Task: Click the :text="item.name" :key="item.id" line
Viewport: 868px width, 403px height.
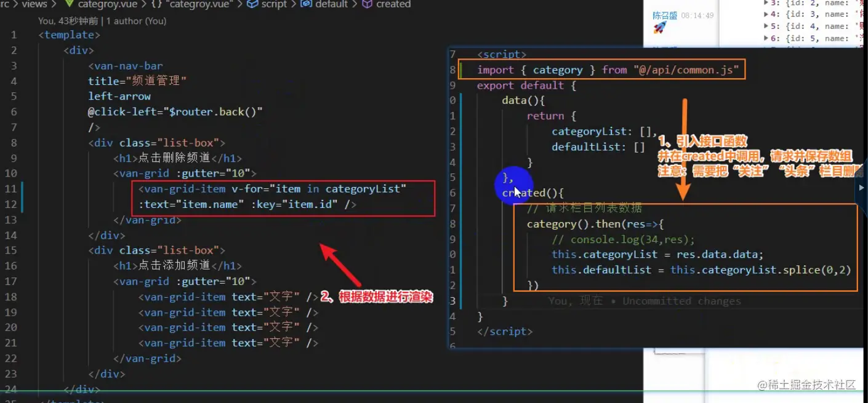Action: coord(247,204)
